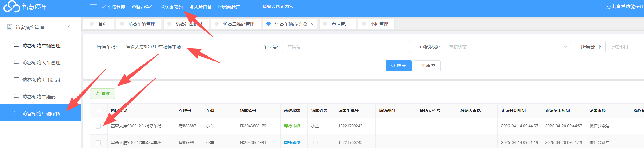644x148 pixels.
Task: Click list icon beside 访客预约进出记录
Action: (x=16, y=79)
